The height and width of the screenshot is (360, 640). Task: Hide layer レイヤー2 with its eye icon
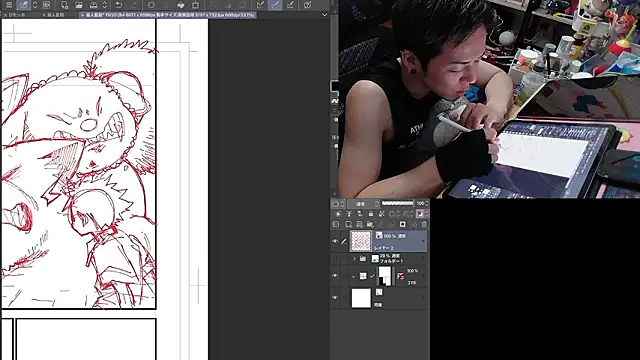pyautogui.click(x=335, y=241)
